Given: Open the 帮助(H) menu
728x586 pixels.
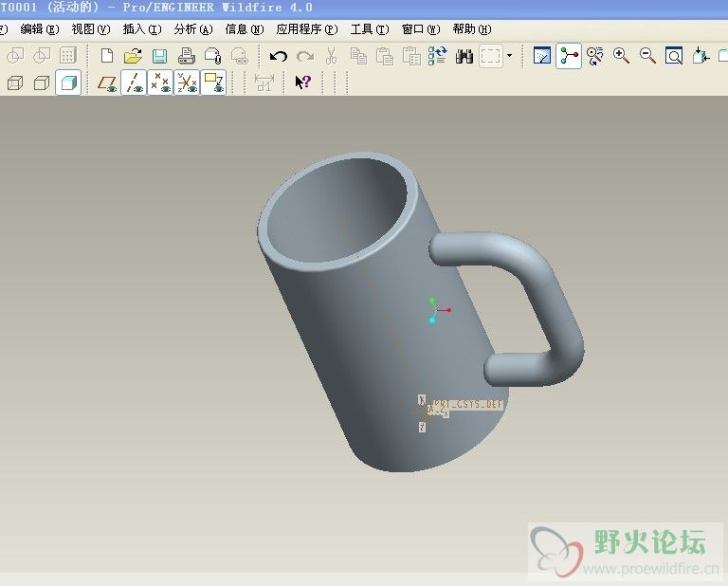Looking at the screenshot, I should coord(472,29).
